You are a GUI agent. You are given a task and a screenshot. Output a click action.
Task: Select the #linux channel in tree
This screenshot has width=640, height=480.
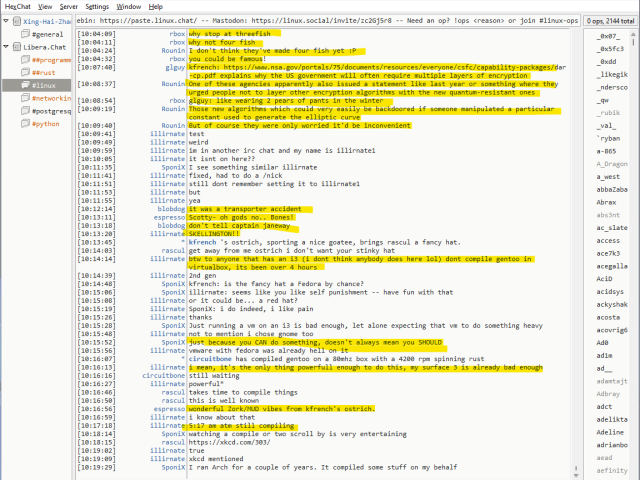[x=44, y=86]
